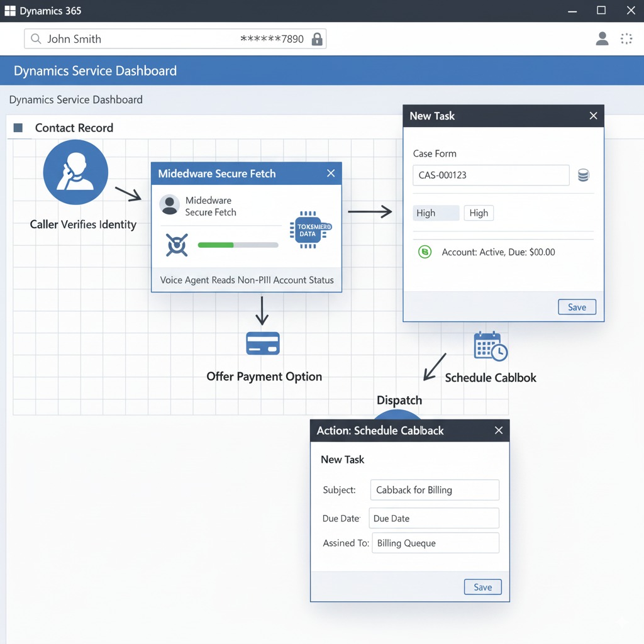The height and width of the screenshot is (644, 644).
Task: Minimize the Dynamics 365 window
Action: 572,11
